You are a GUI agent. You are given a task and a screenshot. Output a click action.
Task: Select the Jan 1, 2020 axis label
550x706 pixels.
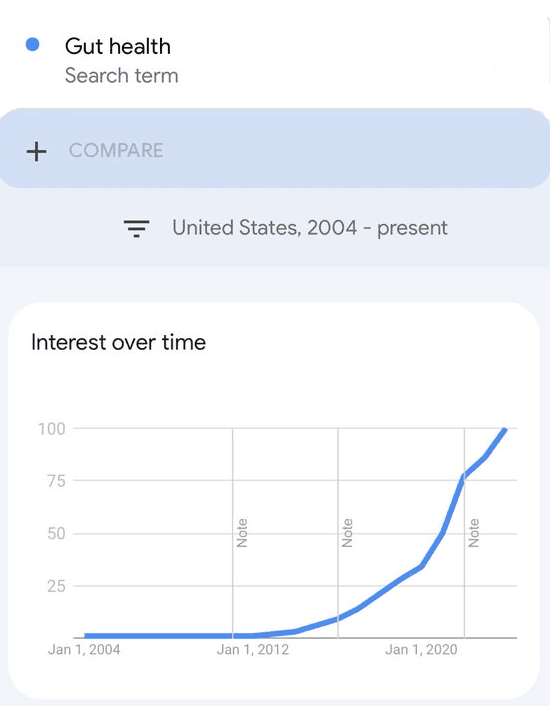(421, 650)
